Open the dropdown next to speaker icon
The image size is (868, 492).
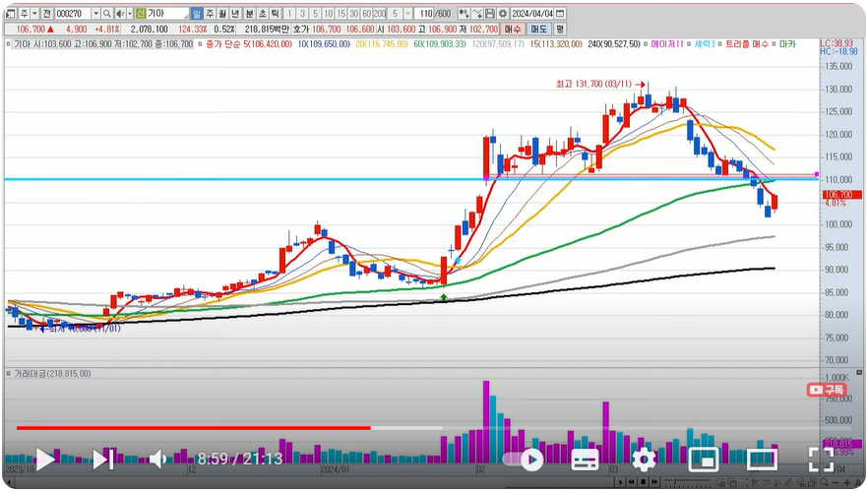pos(130,13)
